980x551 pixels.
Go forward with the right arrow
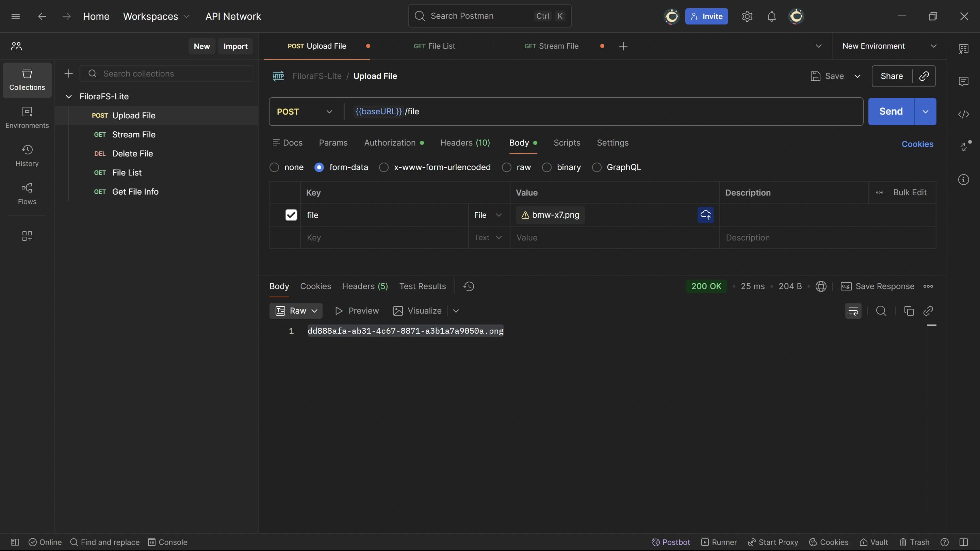[67, 16]
